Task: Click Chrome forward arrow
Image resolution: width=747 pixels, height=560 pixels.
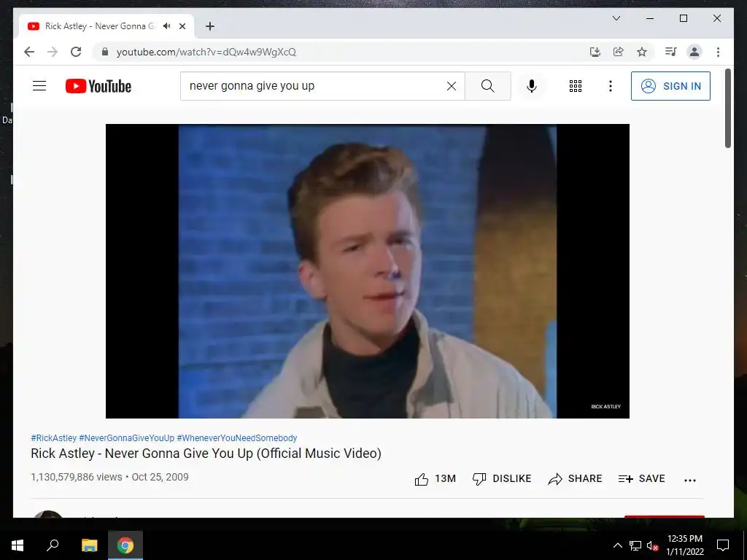Action: click(x=53, y=52)
